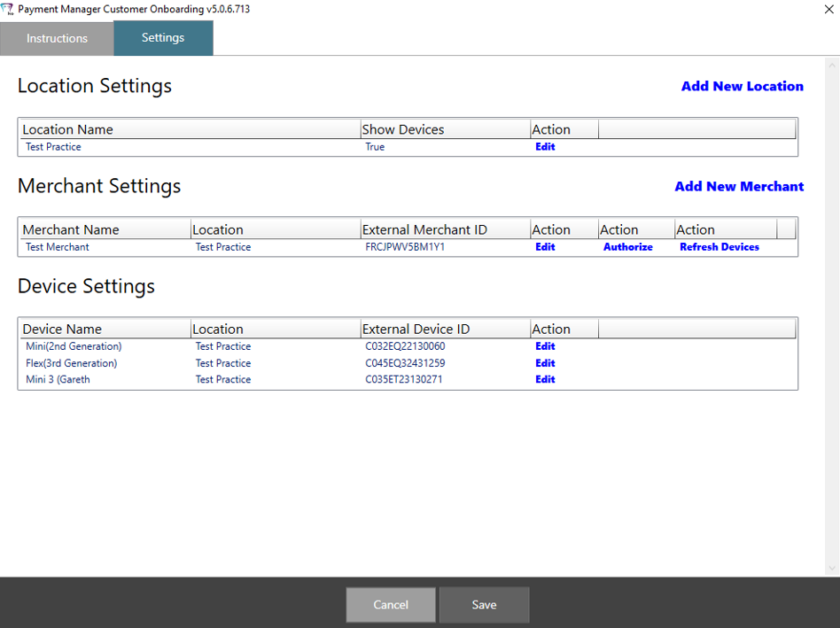
Task: Save the settings
Action: click(485, 604)
